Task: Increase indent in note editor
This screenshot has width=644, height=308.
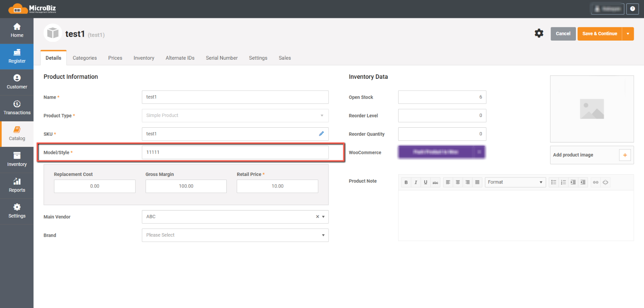Action: [573, 182]
